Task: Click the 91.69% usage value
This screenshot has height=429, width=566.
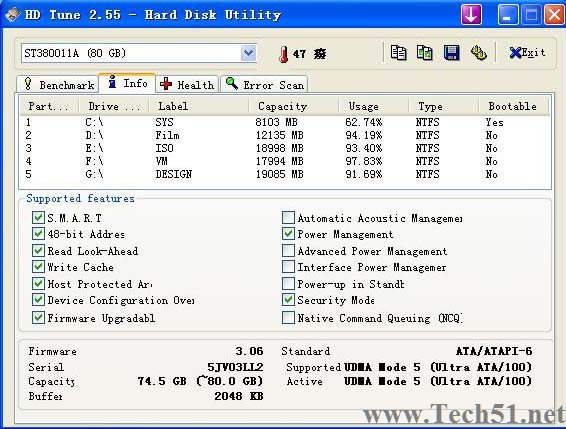Action: point(363,174)
